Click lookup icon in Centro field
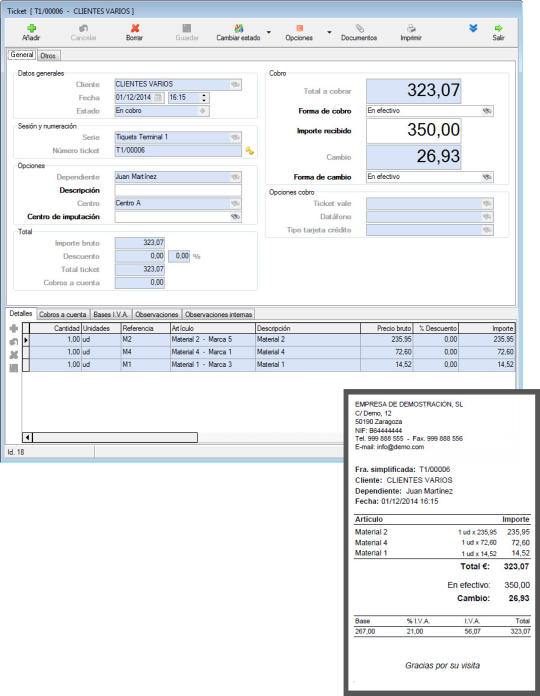This screenshot has width=540, height=696. pyautogui.click(x=235, y=203)
